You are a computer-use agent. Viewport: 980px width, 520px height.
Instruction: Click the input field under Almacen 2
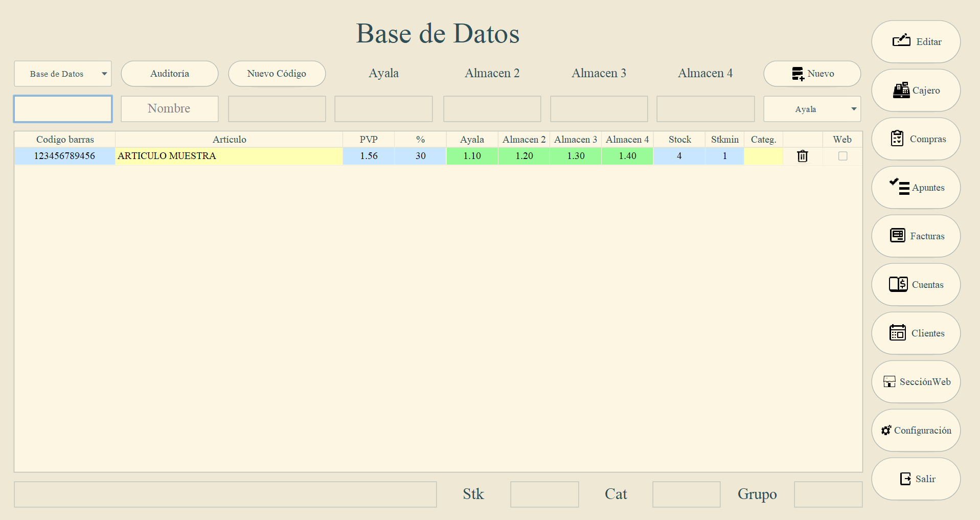492,109
